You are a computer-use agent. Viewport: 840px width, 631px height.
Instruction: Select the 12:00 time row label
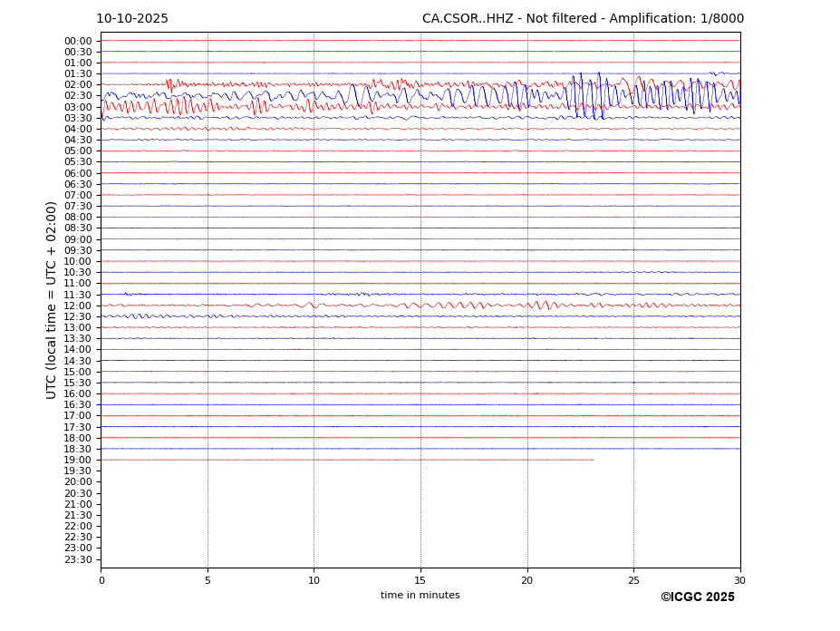point(78,306)
